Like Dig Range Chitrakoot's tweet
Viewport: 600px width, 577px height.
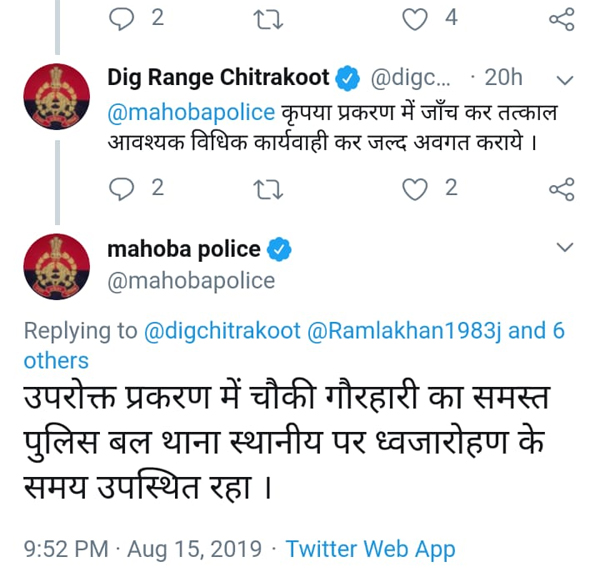pos(415,189)
